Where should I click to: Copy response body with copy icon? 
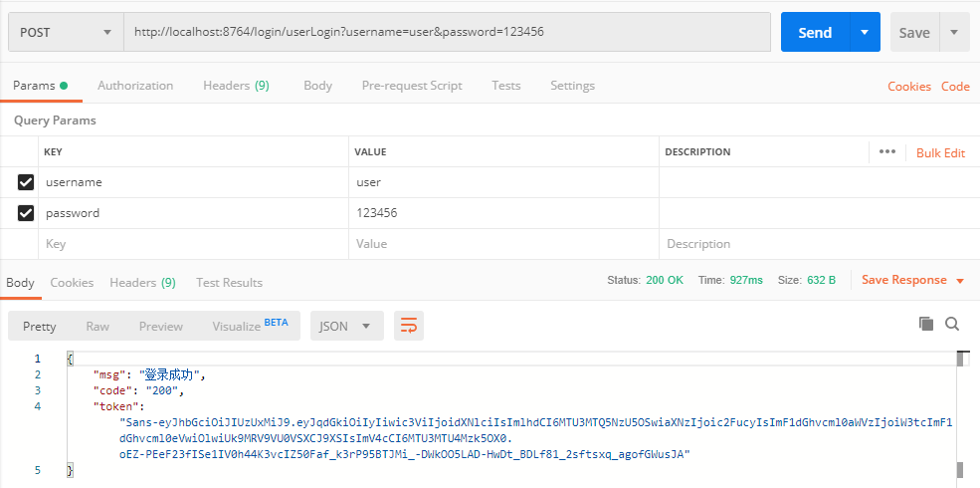pyautogui.click(x=926, y=324)
